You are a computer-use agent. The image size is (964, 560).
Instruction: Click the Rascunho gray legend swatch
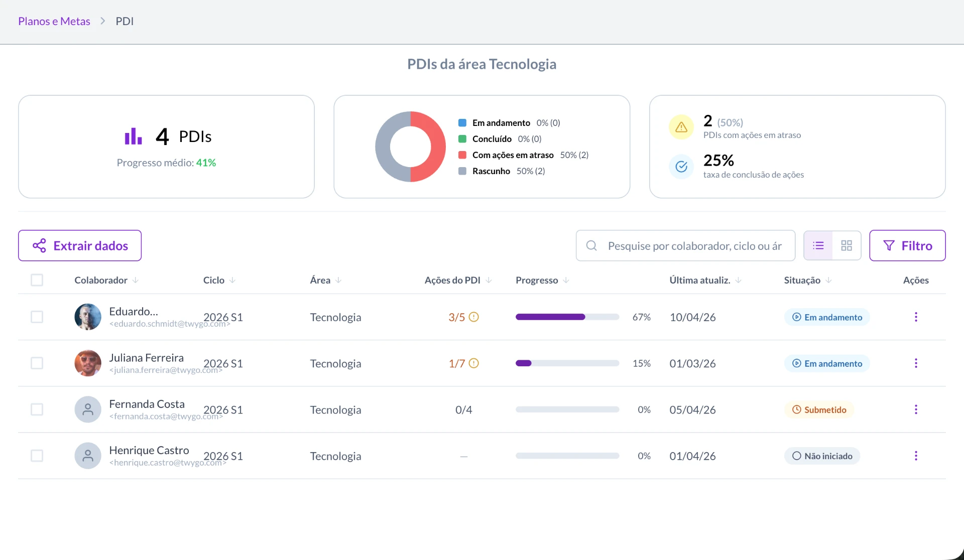(462, 171)
